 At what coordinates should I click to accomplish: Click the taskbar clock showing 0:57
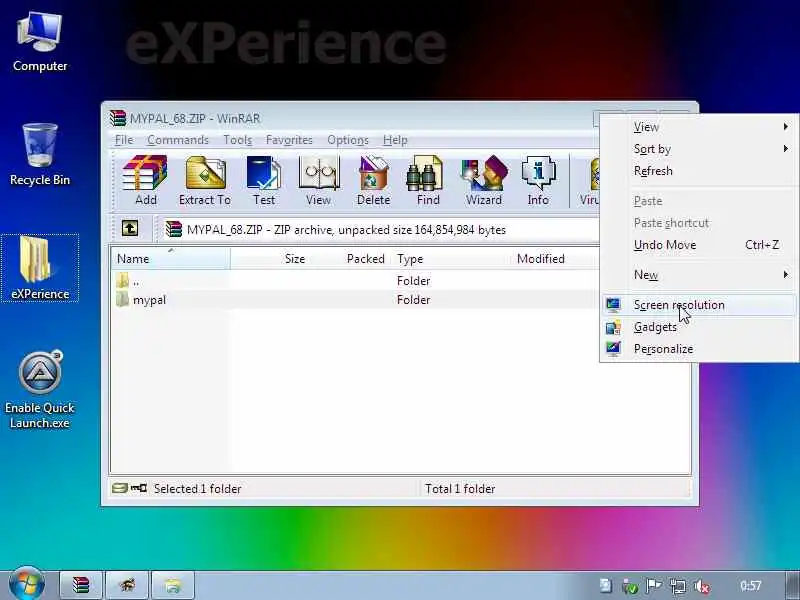click(x=751, y=586)
